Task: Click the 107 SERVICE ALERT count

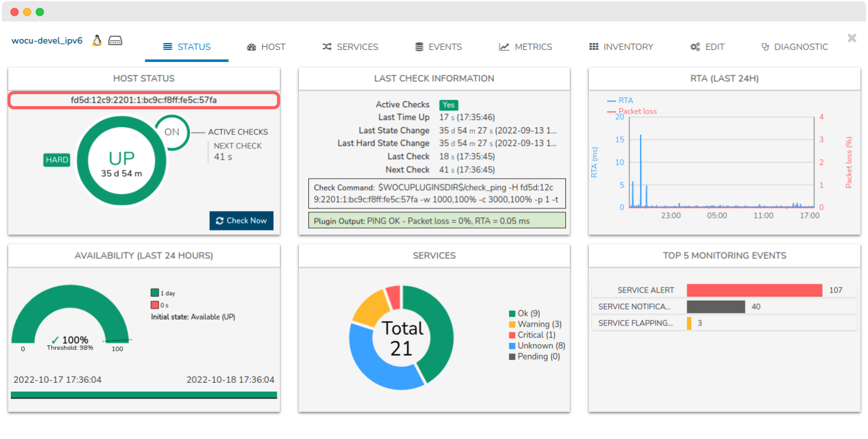Action: tap(836, 290)
